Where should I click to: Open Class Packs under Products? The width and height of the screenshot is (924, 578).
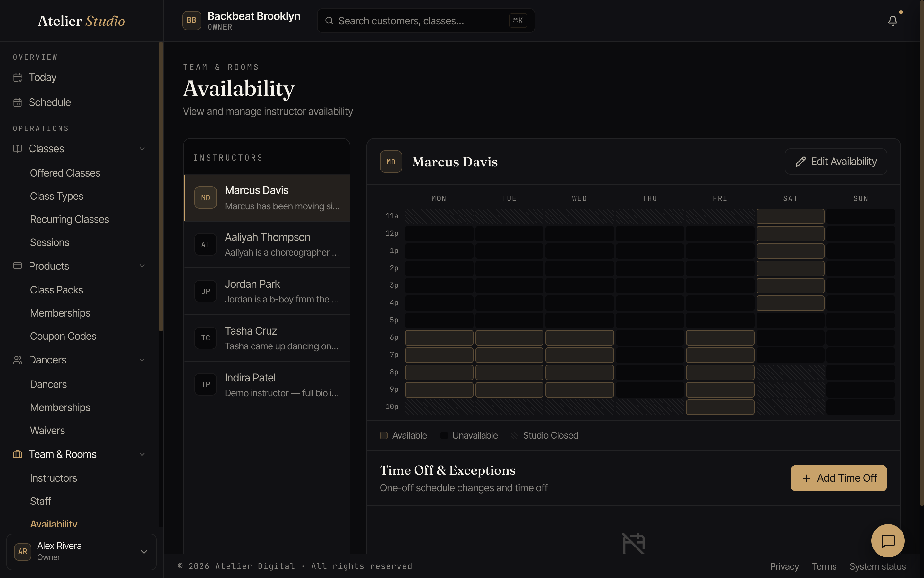click(56, 290)
